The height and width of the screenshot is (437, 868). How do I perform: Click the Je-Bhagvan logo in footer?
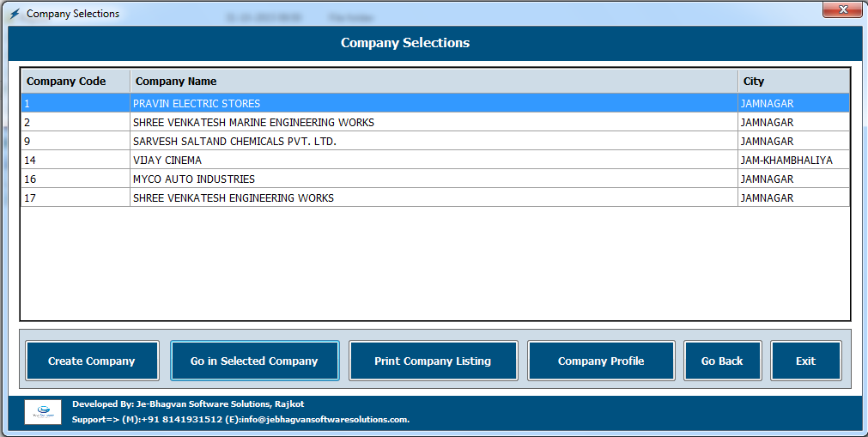(x=43, y=412)
